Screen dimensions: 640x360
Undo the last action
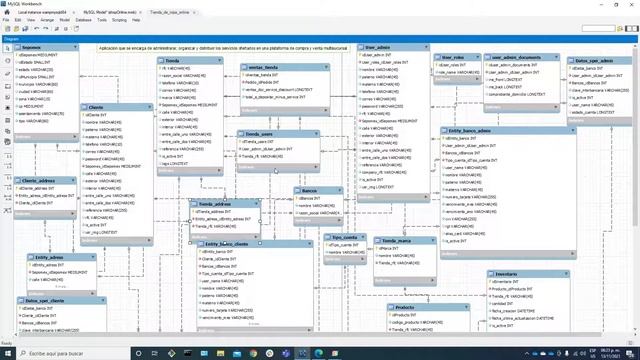click(36, 29)
